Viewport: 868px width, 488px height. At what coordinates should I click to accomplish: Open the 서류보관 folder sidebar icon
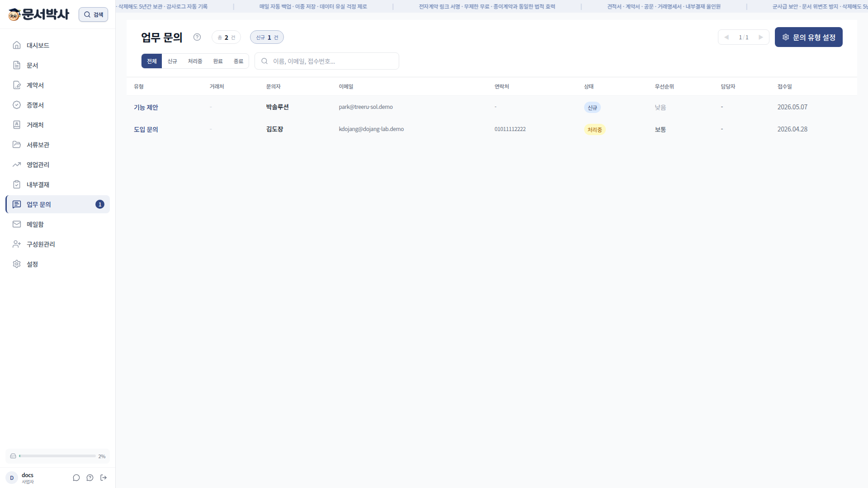[x=17, y=145]
